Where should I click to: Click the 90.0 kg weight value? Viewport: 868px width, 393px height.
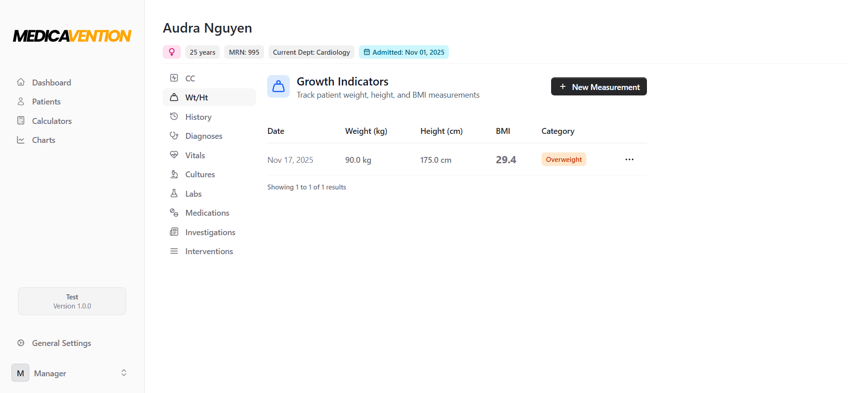click(x=358, y=160)
